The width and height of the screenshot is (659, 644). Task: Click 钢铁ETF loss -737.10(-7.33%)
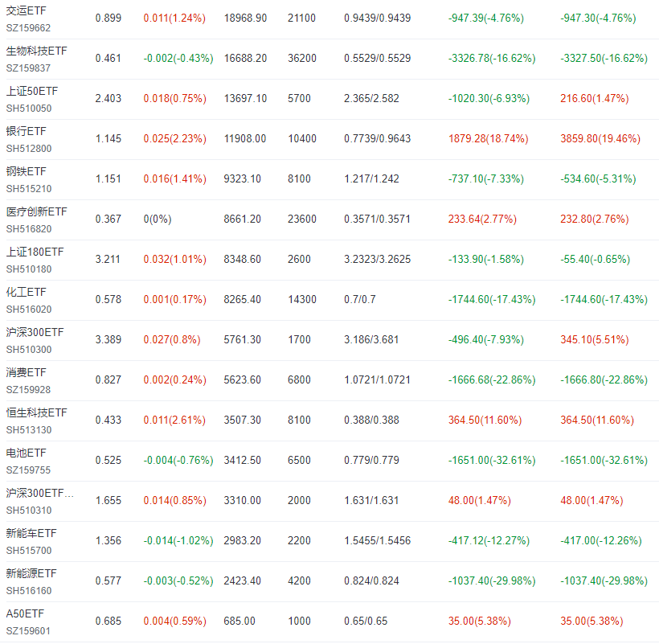pos(486,178)
